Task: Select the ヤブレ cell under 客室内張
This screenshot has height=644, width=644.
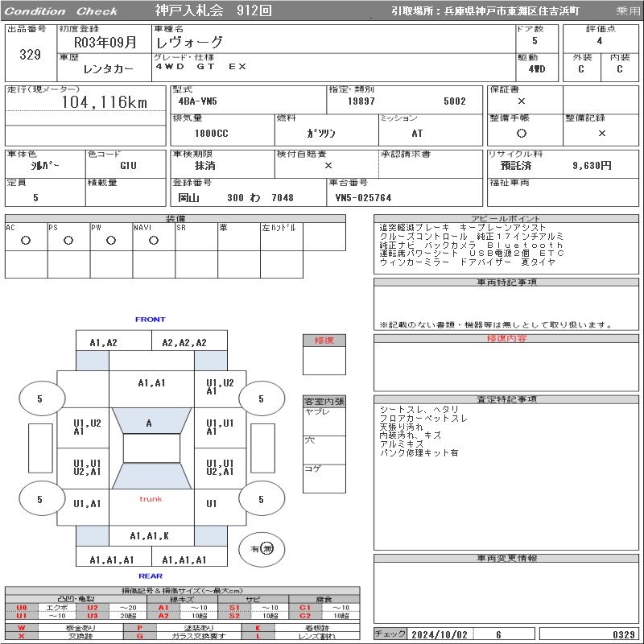Action: pyautogui.click(x=324, y=421)
